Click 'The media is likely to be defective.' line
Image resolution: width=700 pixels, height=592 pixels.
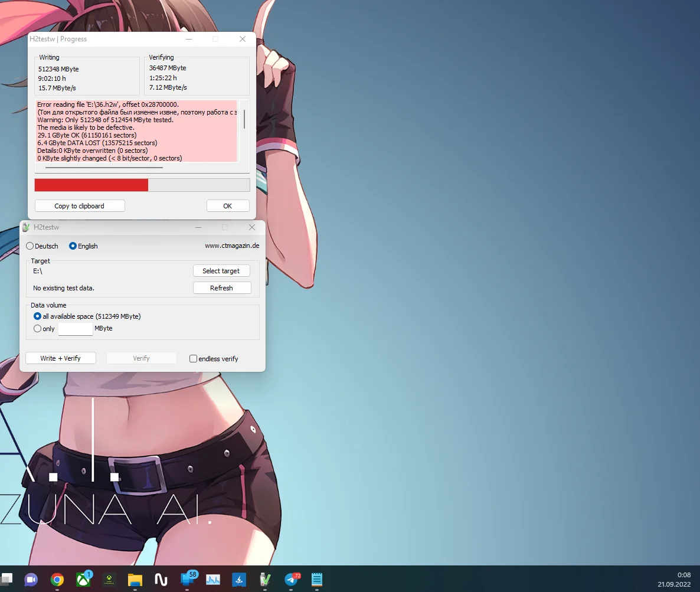(x=86, y=127)
